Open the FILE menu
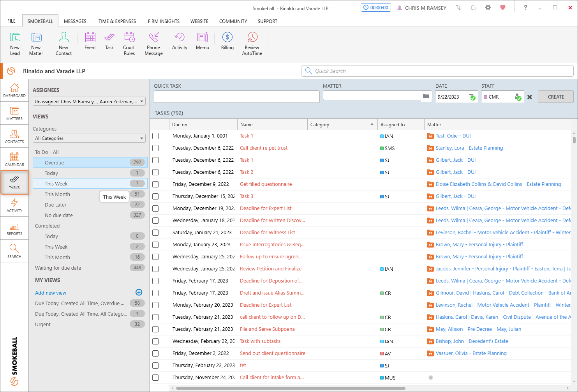This screenshot has height=392, width=578. click(x=12, y=21)
